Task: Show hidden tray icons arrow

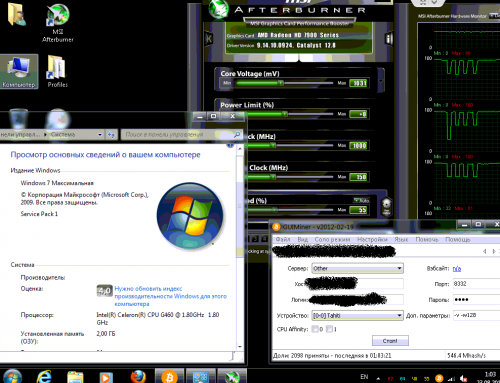Action: pyautogui.click(x=378, y=379)
